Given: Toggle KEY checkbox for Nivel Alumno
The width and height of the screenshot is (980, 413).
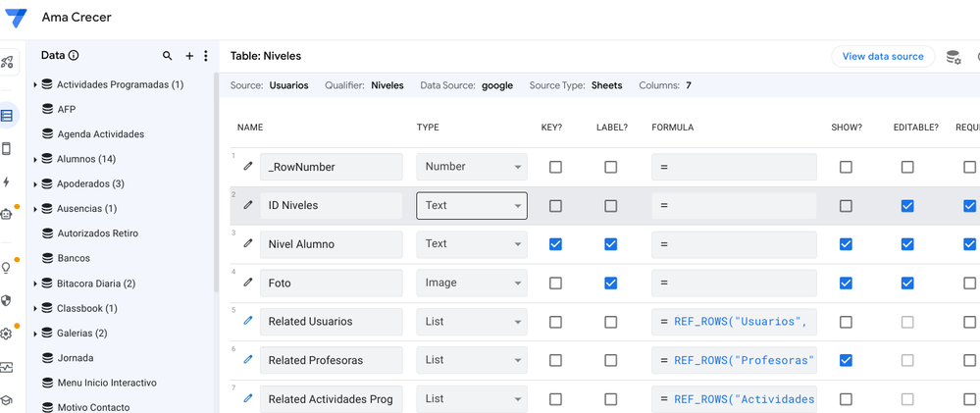Looking at the screenshot, I should click(555, 244).
